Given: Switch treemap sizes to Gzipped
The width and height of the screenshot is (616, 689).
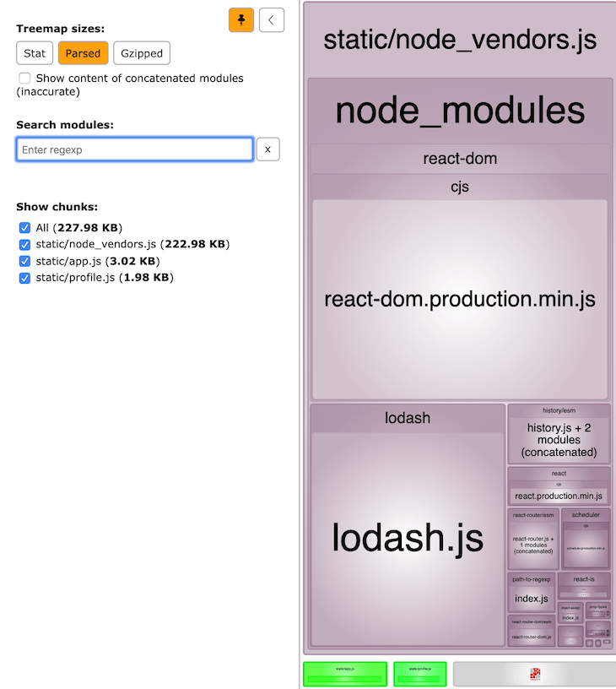Looking at the screenshot, I should [x=142, y=53].
